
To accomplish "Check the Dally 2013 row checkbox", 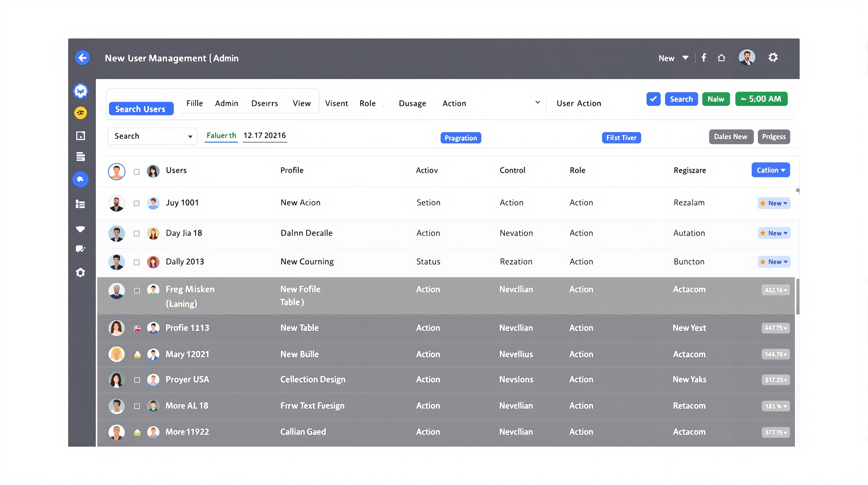I will pyautogui.click(x=137, y=262).
